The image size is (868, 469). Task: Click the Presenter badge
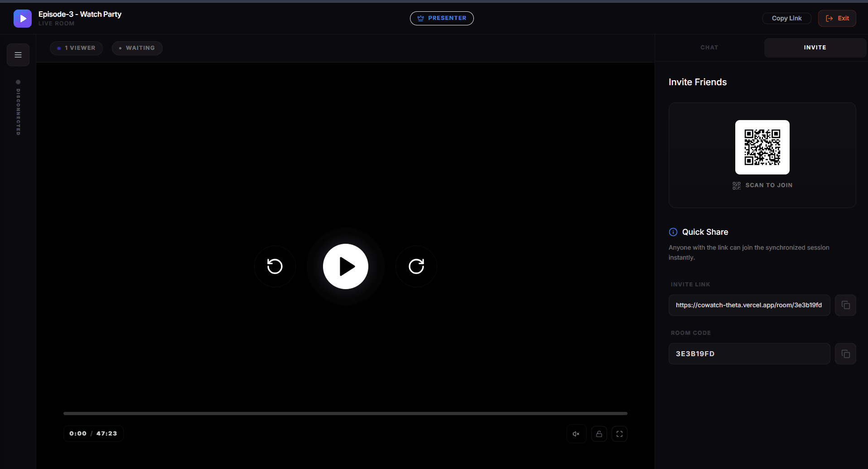[442, 18]
